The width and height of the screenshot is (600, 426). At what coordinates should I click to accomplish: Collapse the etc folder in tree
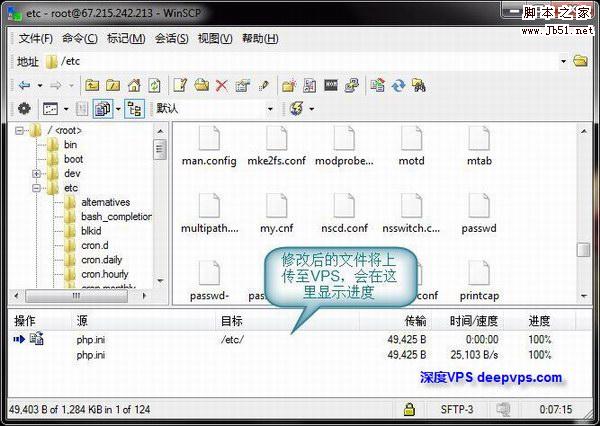(x=36, y=188)
